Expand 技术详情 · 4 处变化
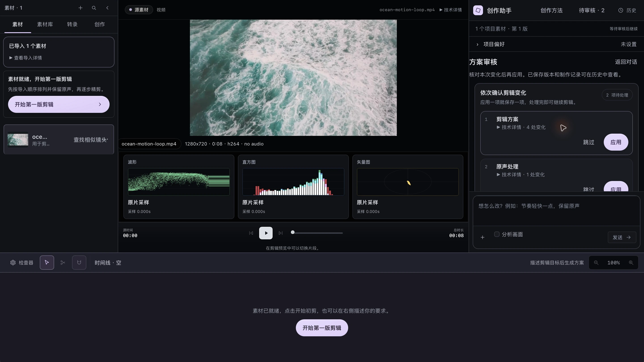This screenshot has height=362, width=644. pos(521,127)
